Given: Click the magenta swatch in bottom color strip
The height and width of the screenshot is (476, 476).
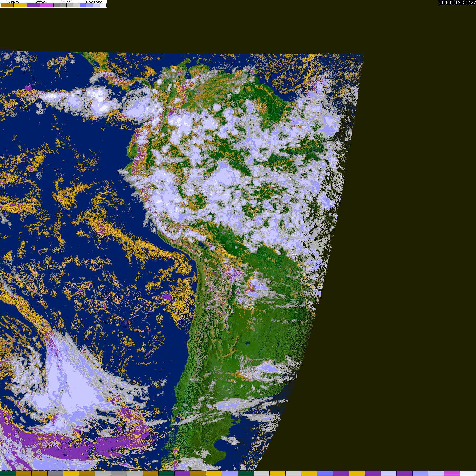Looking at the screenshot, I should (452, 473).
